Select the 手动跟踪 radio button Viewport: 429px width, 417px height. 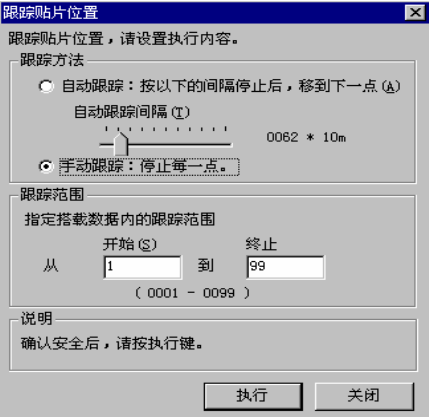coord(46,166)
